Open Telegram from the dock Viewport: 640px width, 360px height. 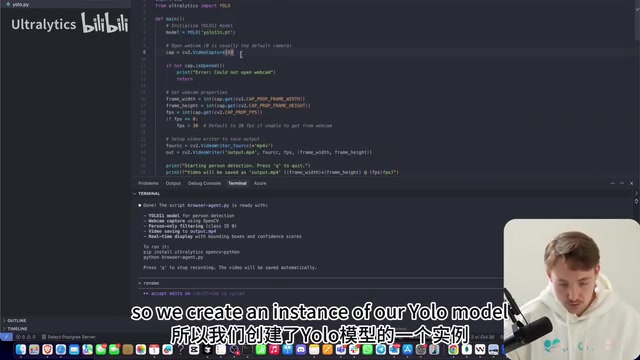381,349
